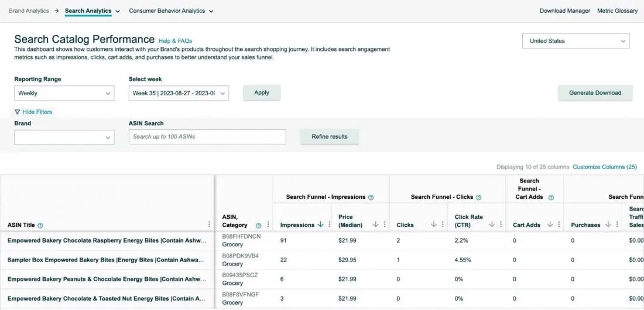Open the United States marketplace dropdown
644x310 pixels.
pos(576,41)
